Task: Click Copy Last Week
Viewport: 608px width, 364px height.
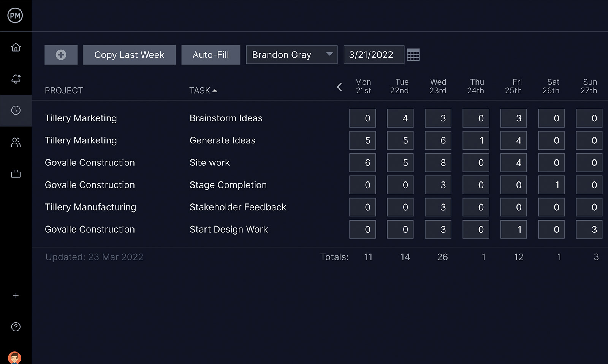Action: [x=129, y=55]
